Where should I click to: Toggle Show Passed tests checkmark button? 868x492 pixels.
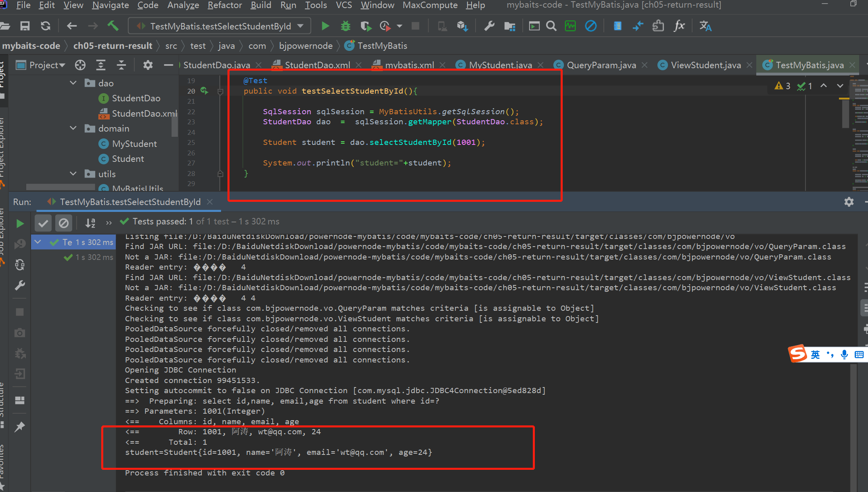(x=43, y=222)
